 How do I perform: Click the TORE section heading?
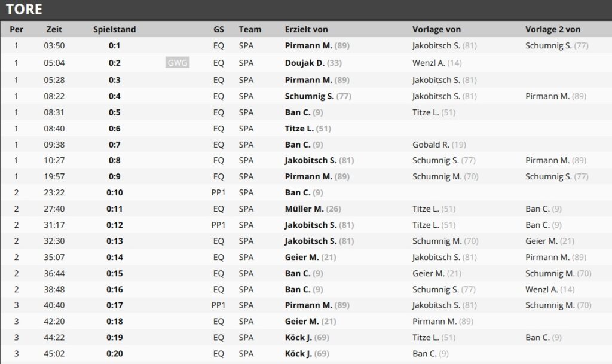tap(24, 10)
